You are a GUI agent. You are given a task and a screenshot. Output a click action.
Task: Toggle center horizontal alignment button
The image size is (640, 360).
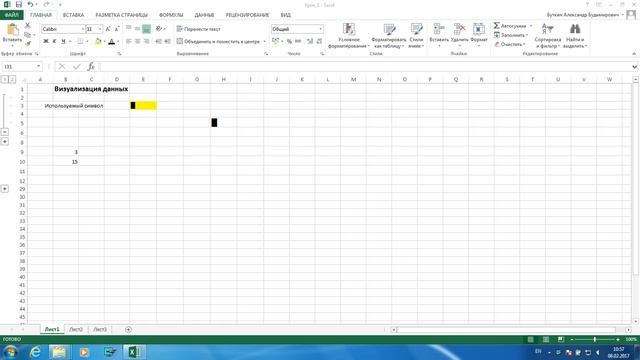click(x=138, y=41)
